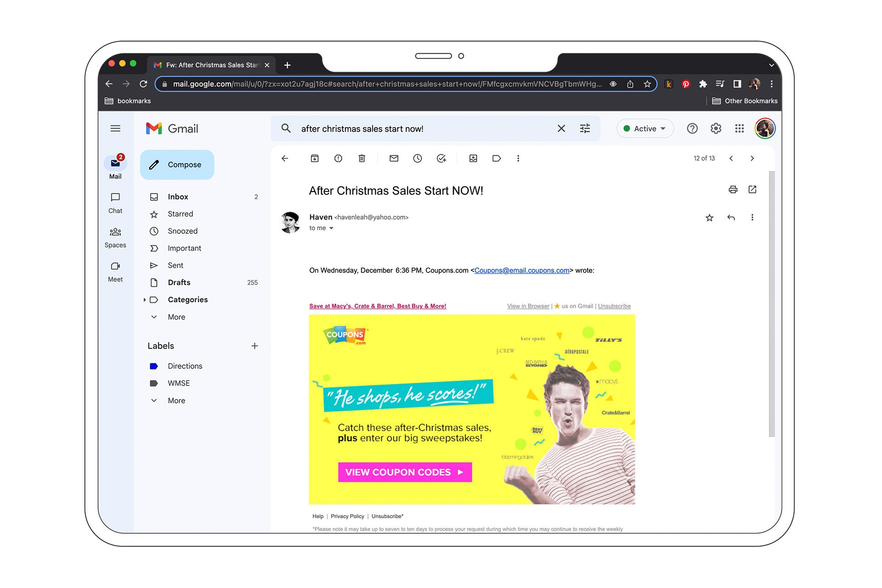Archive this email

point(315,158)
